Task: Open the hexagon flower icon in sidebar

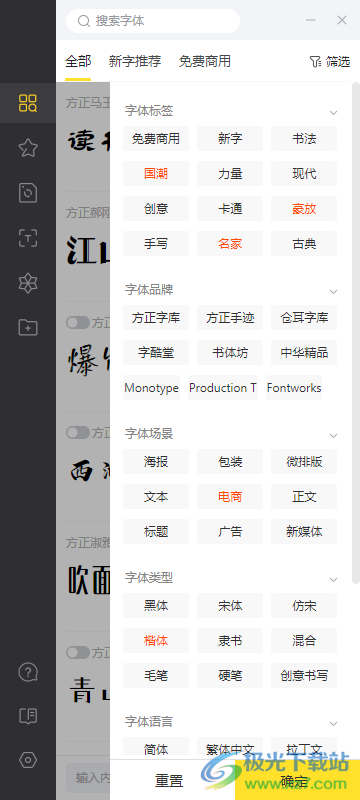Action: click(x=28, y=283)
